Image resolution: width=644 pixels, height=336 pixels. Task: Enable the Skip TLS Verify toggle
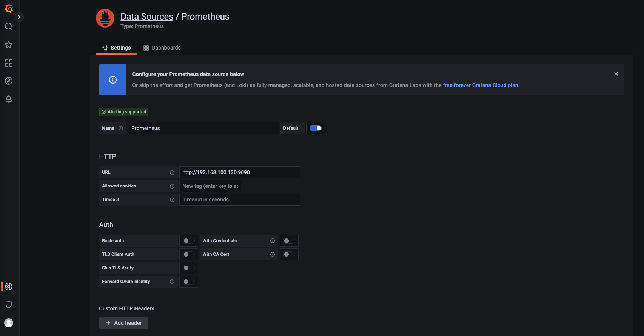pyautogui.click(x=189, y=268)
